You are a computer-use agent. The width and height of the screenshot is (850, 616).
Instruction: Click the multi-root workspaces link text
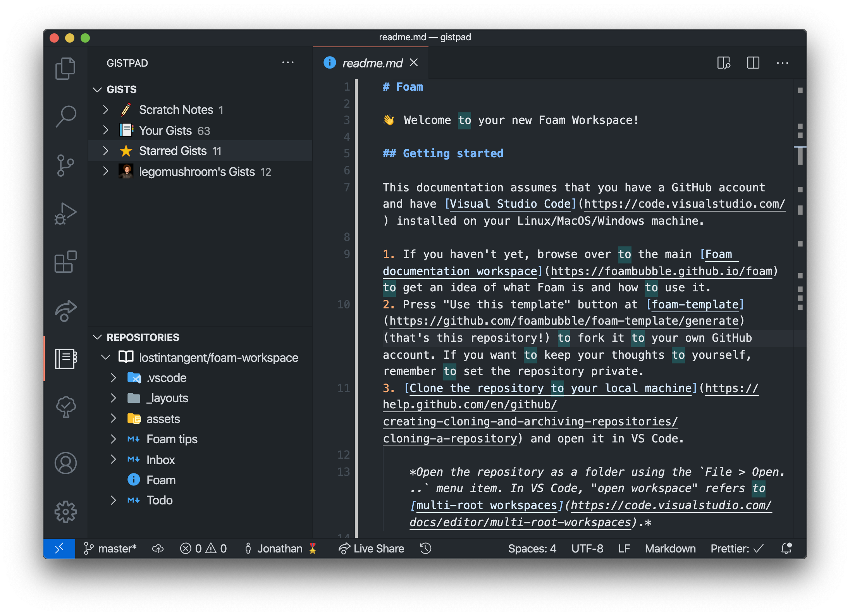(486, 505)
